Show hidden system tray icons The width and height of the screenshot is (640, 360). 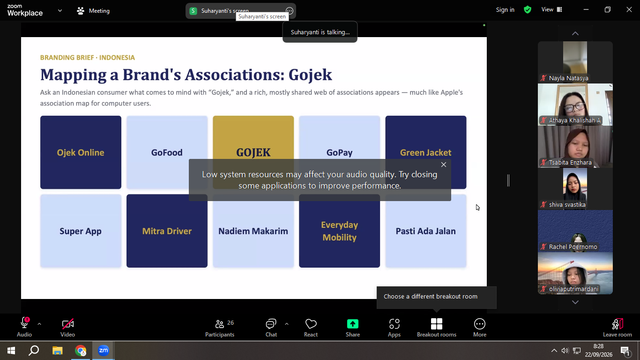click(x=554, y=351)
